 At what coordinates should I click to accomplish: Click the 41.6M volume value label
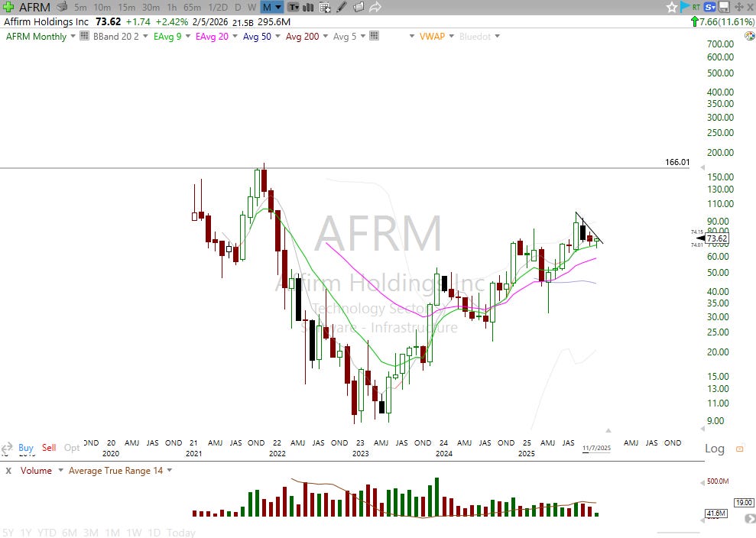(x=715, y=514)
